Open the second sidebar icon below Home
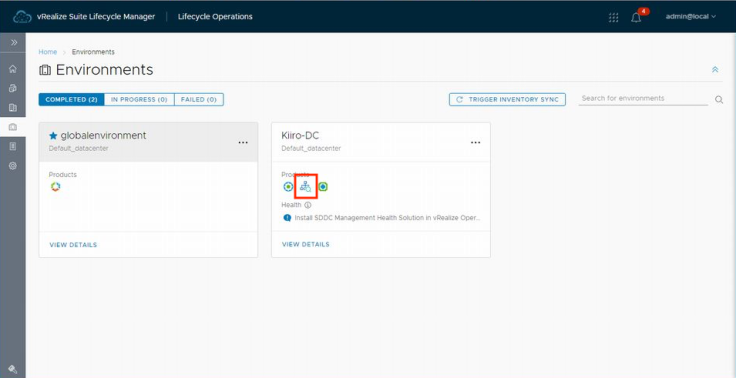 [x=13, y=88]
